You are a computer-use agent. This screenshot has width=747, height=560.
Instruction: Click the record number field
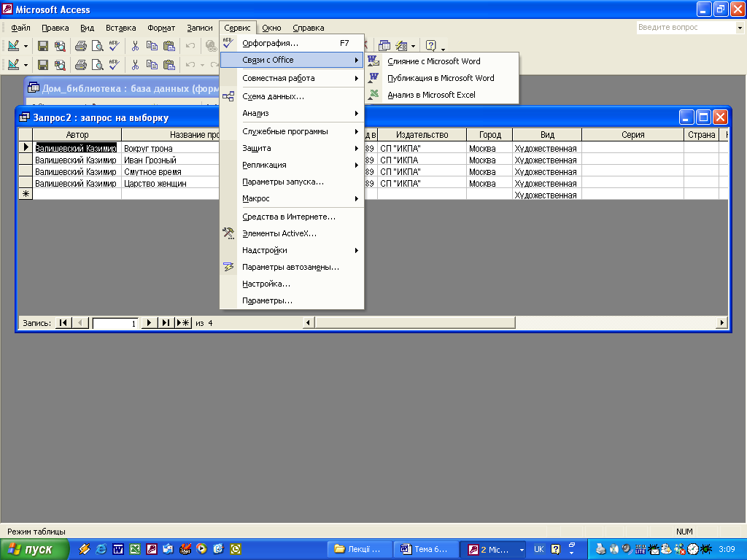(x=115, y=323)
